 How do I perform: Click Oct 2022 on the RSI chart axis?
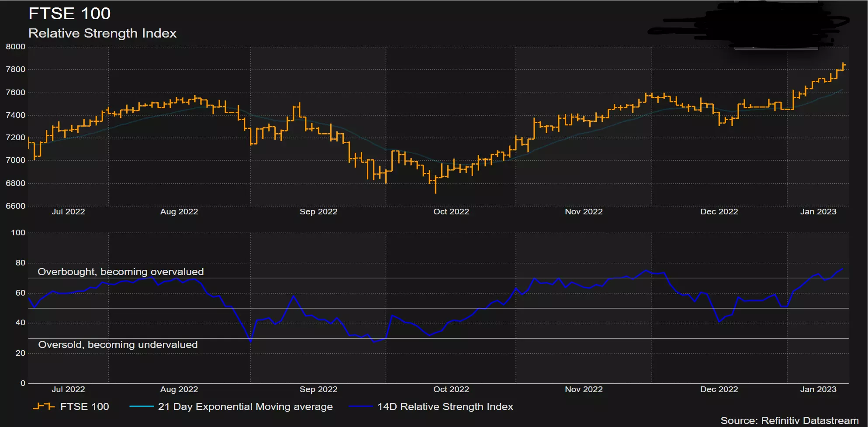tap(451, 389)
